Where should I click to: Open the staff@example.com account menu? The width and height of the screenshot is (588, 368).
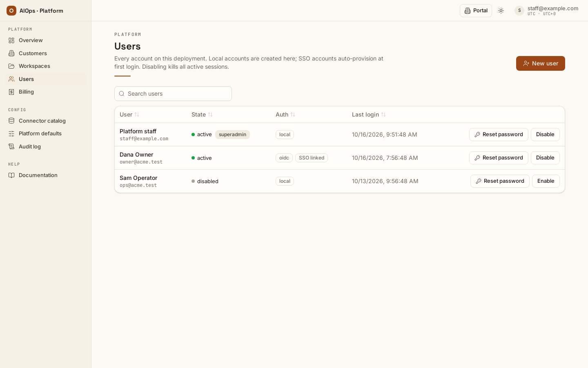pos(546,11)
